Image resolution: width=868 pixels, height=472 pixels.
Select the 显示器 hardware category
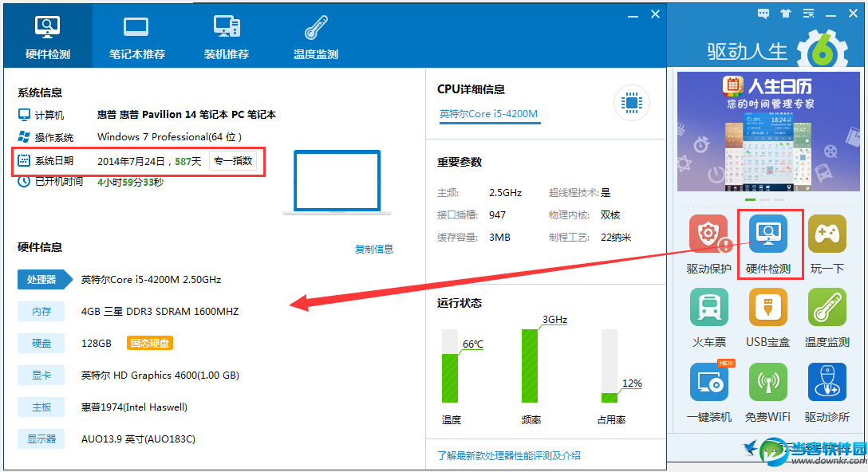tap(41, 439)
